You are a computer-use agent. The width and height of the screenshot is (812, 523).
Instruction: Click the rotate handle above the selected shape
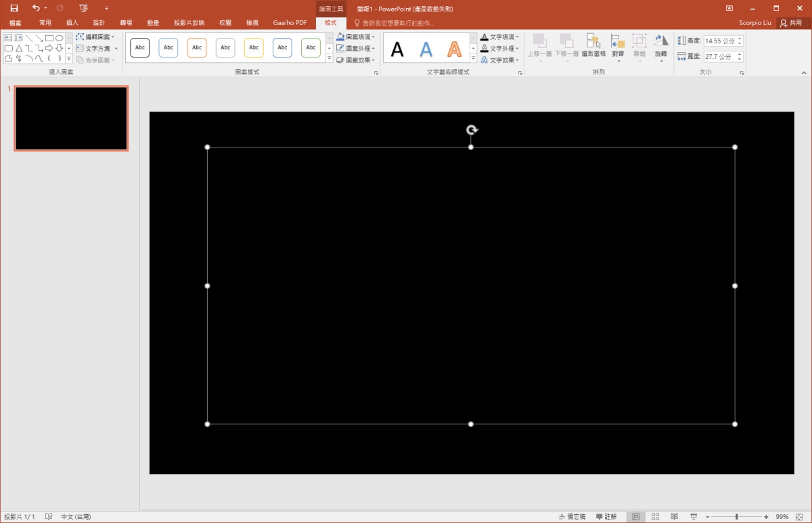tap(472, 130)
